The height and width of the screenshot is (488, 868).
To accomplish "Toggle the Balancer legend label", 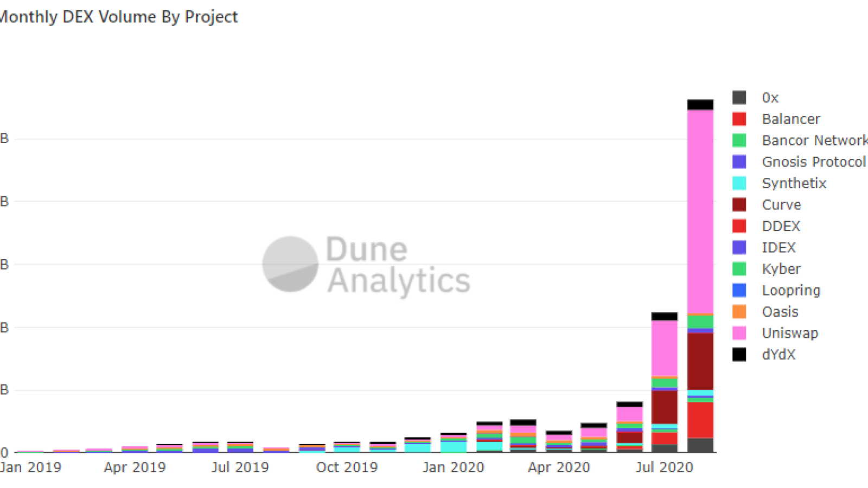I will coord(791,119).
